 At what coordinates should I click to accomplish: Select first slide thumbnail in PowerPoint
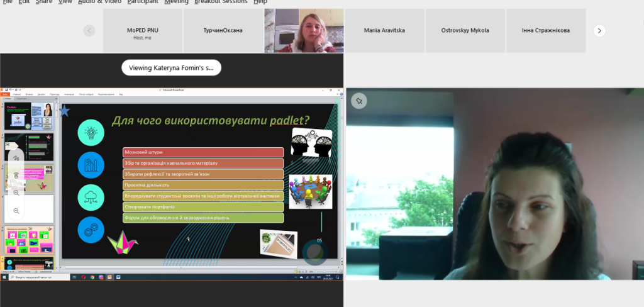click(29, 117)
